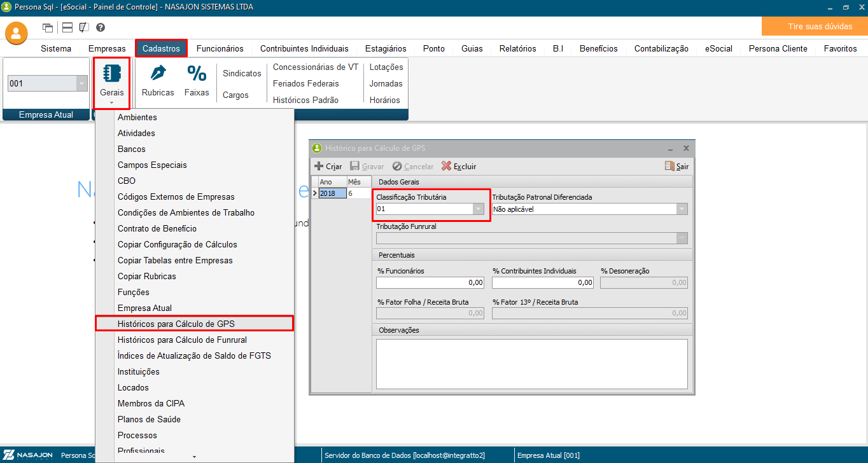Open the Empresa Atual 001 combo box
Screen dimensions: 868x463
click(x=81, y=83)
